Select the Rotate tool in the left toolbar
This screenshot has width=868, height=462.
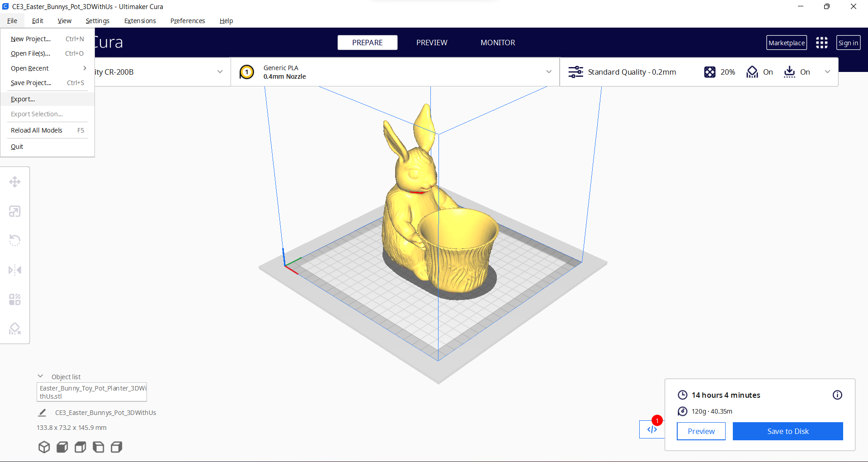pyautogui.click(x=15, y=240)
